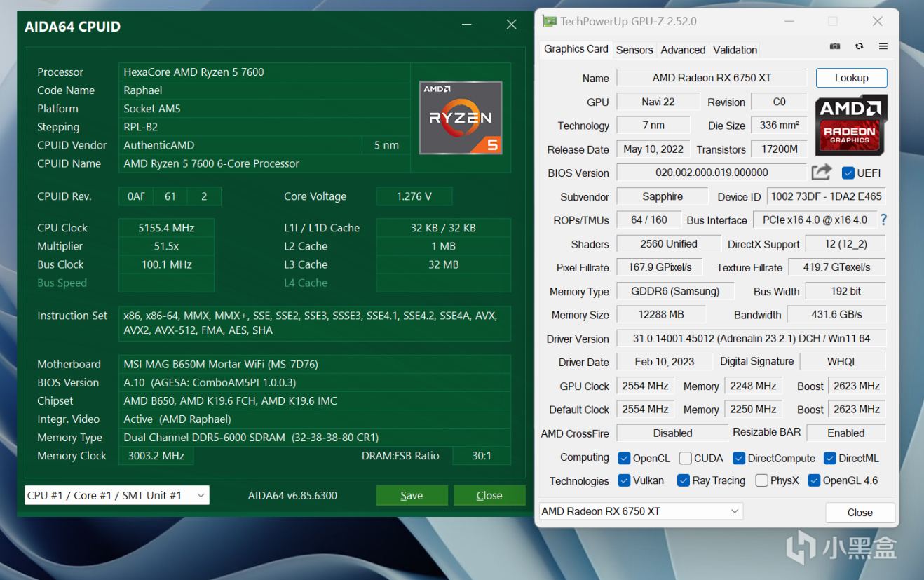Toggle the Vulkan checkbox
The height and width of the screenshot is (580, 924).
click(x=624, y=480)
